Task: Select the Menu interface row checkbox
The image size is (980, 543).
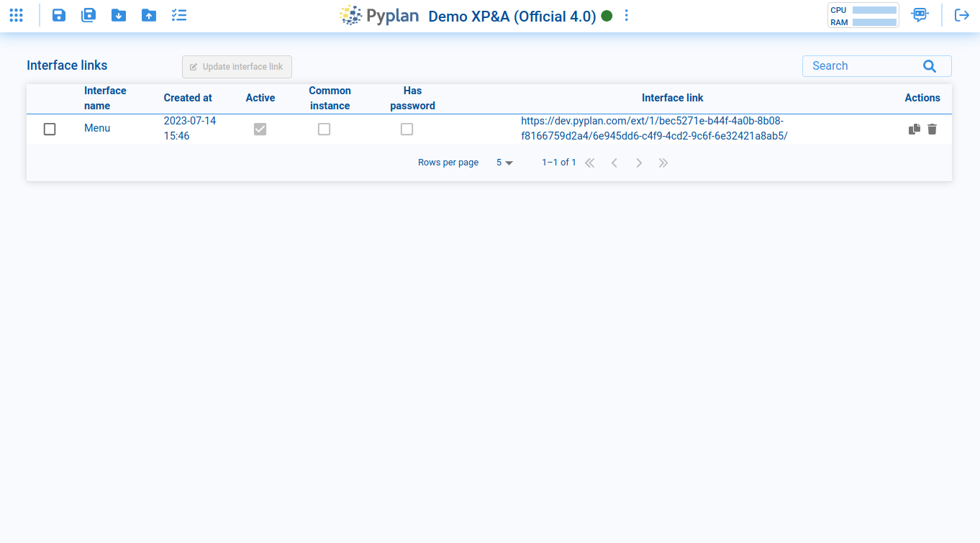Action: pos(50,129)
